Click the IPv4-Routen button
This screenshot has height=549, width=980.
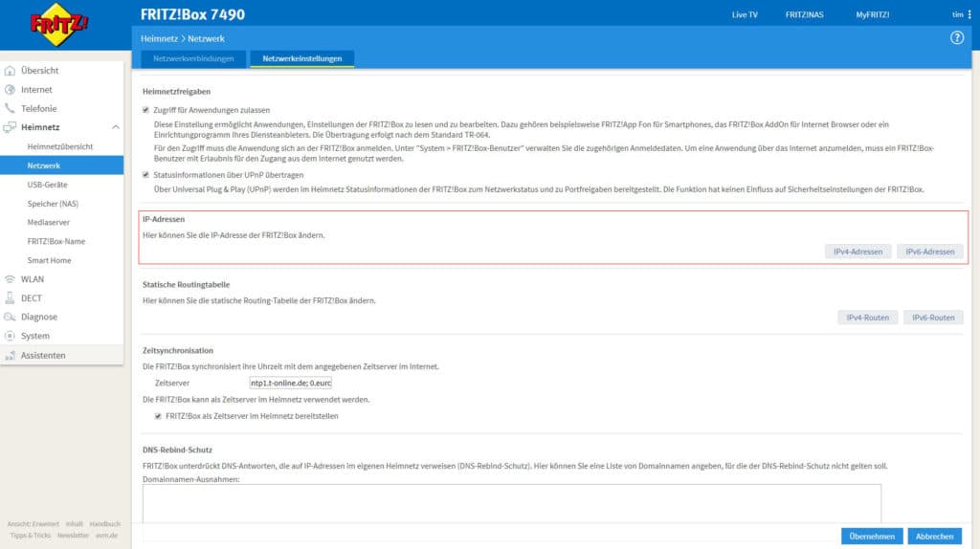pyautogui.click(x=867, y=318)
